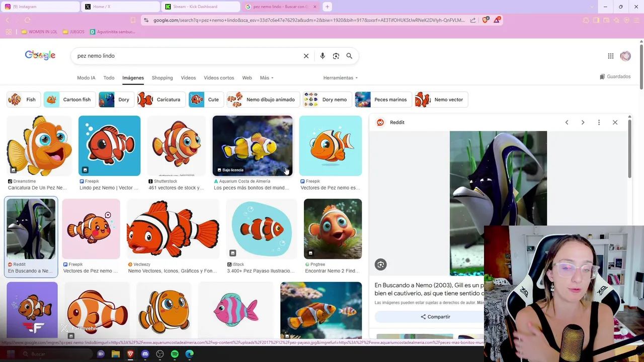644x362 pixels.
Task: Open the browser tab list chevron
Action: [x=592, y=7]
